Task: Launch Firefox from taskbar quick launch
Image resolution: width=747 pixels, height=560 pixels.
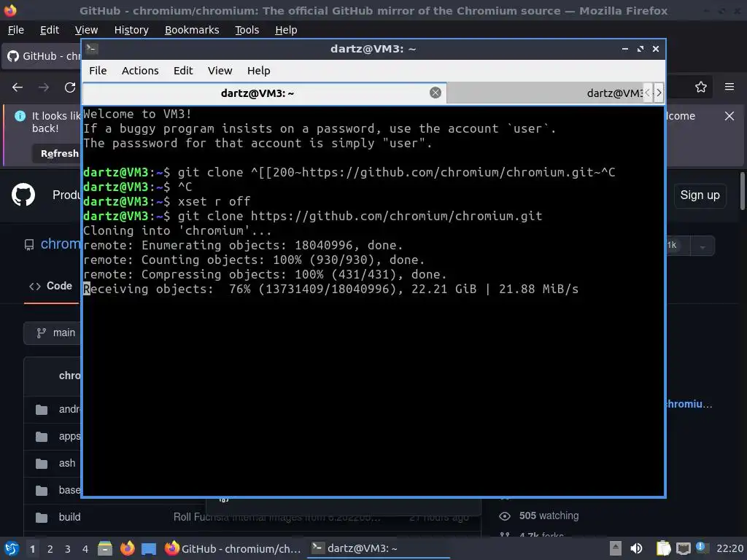Action: (127, 548)
